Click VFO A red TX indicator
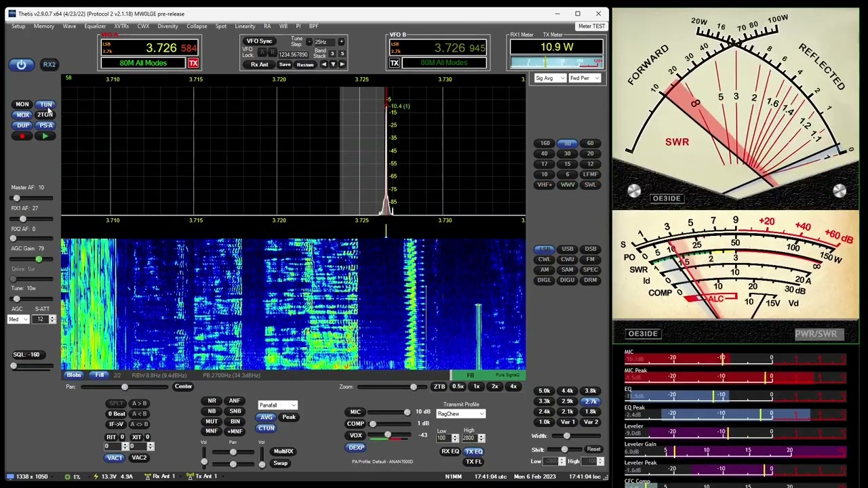The height and width of the screenshot is (488, 868). 193,63
